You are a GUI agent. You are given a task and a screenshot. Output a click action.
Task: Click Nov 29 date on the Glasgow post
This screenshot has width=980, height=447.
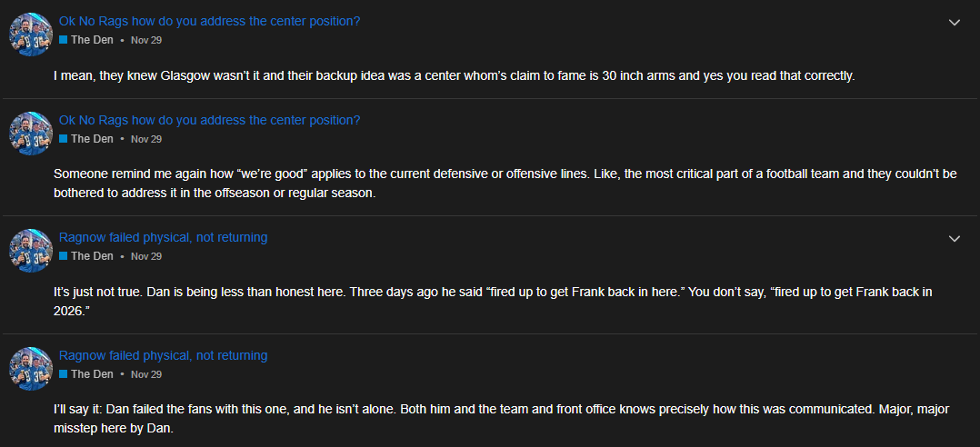[x=146, y=40]
